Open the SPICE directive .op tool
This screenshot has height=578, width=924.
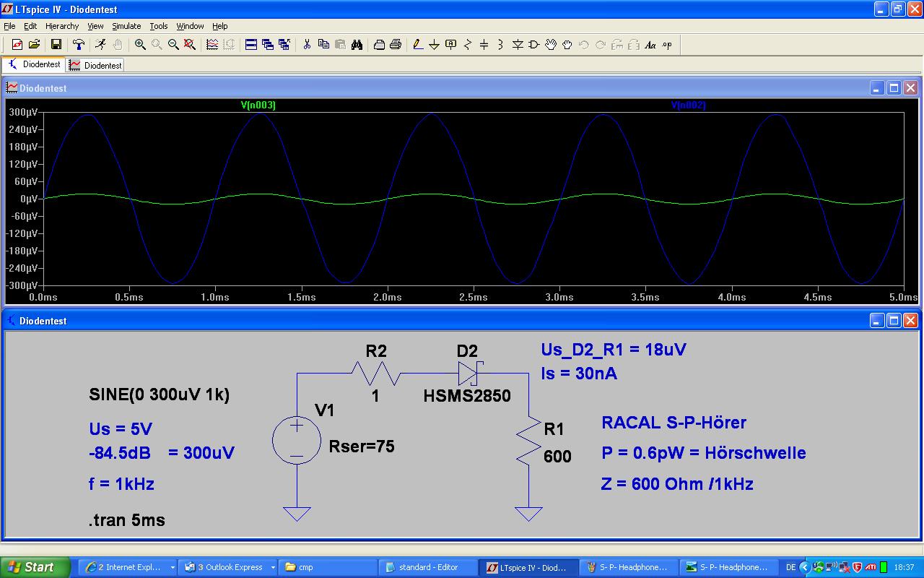(667, 45)
